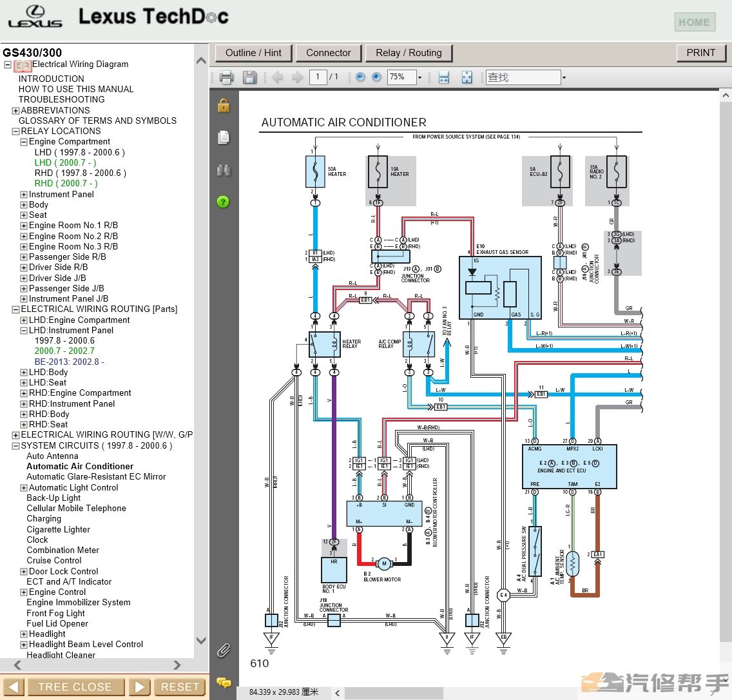Viewport: 732px width, 700px height.
Task: Open the comments bubble icon
Action: (224, 683)
